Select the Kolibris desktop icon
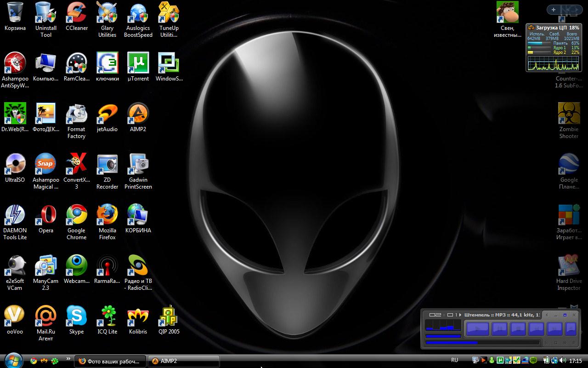This screenshot has height=368, width=588. [138, 321]
